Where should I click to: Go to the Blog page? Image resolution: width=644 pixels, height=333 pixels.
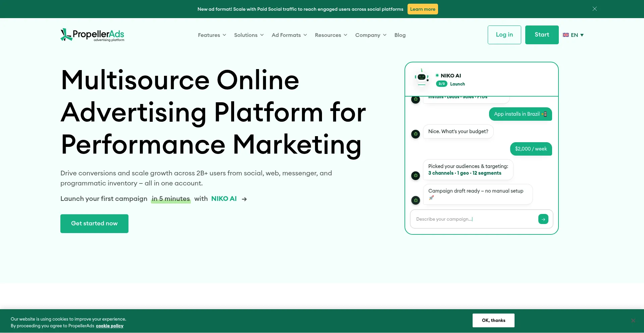pyautogui.click(x=400, y=35)
